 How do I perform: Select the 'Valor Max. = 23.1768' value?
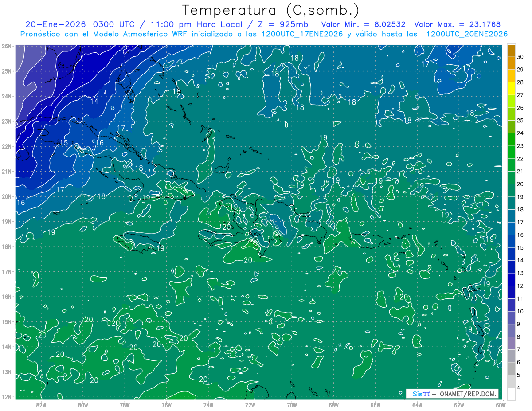tap(458, 24)
